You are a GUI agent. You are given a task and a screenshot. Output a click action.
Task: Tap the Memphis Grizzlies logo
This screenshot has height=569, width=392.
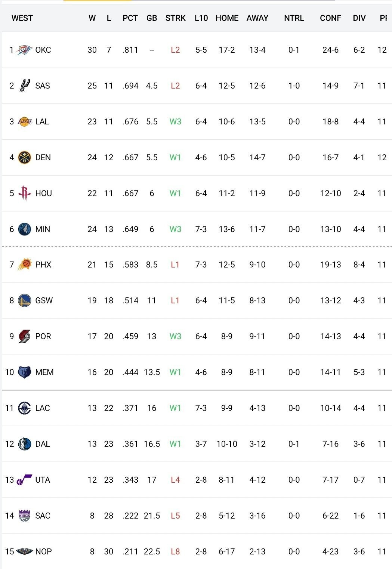tap(24, 372)
